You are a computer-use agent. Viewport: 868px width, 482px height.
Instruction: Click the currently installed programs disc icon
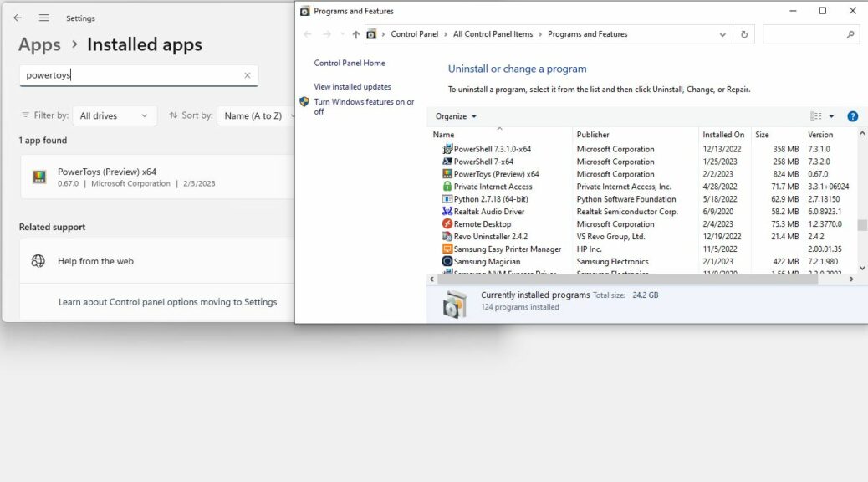pyautogui.click(x=455, y=304)
